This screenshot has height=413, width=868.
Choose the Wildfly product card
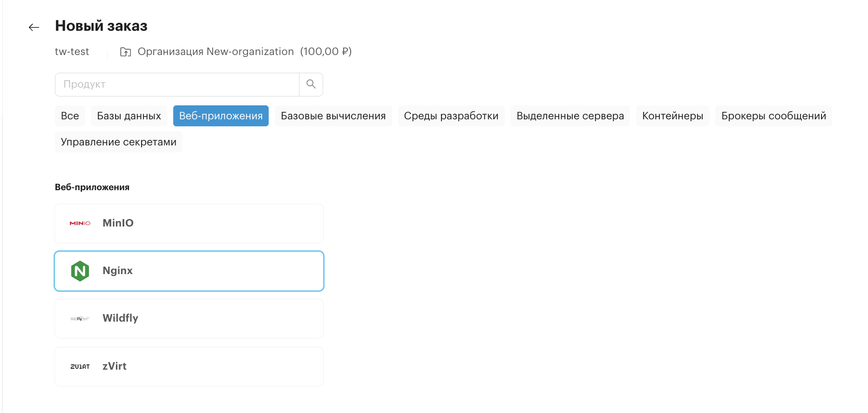pos(189,319)
